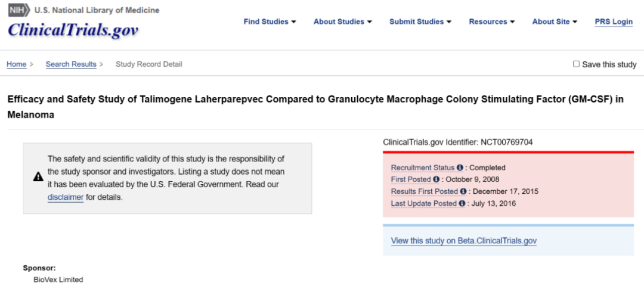
Task: Click the Results First Posted label link
Action: pos(424,191)
